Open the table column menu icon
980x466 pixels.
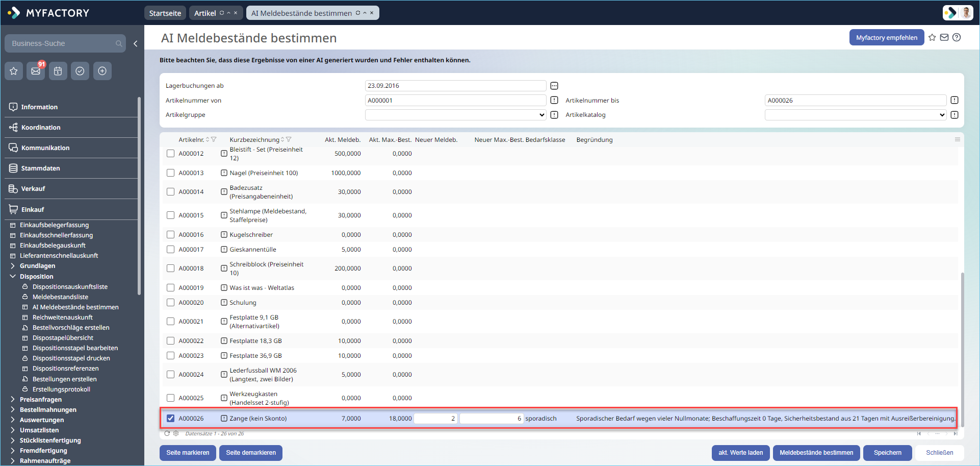click(x=958, y=139)
